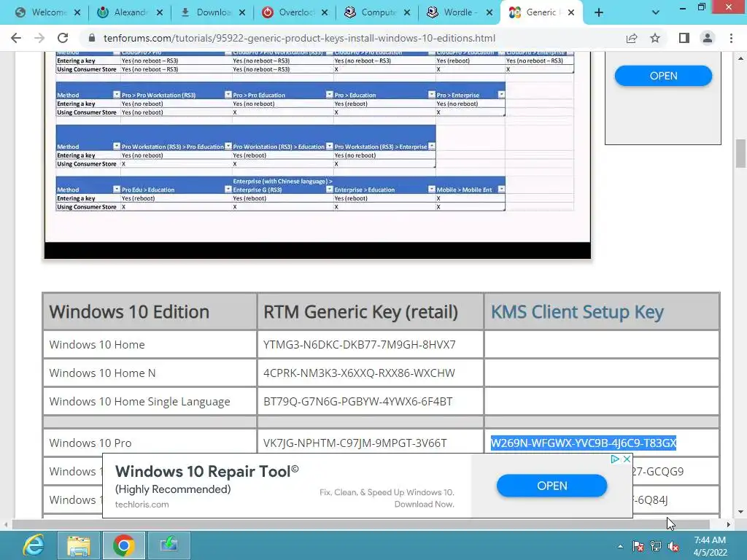The image size is (747, 560).
Task: Click the techloris.com ad link
Action: pyautogui.click(x=142, y=505)
